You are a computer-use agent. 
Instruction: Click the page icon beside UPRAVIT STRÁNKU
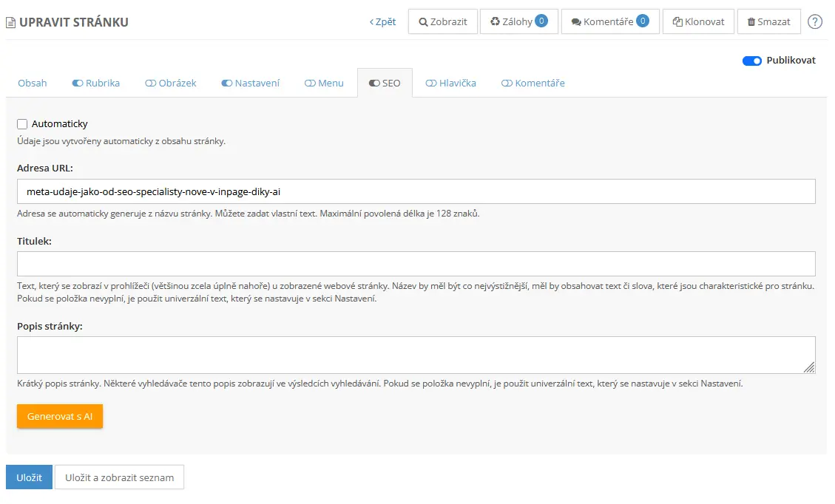point(10,21)
